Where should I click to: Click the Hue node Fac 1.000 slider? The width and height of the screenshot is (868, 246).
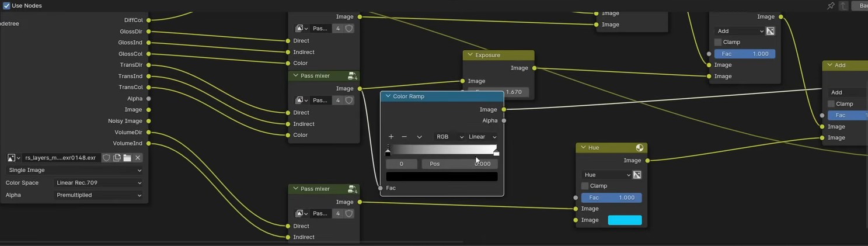(x=612, y=198)
